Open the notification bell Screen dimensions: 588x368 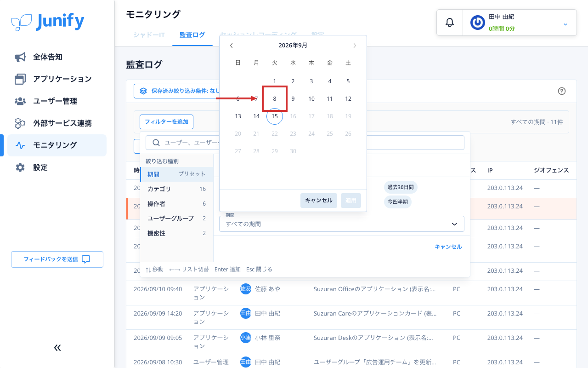(450, 23)
